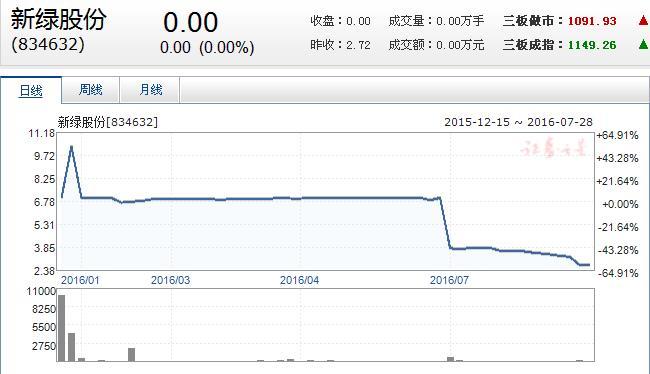Click the green up arrow beside 三板成指

click(644, 44)
